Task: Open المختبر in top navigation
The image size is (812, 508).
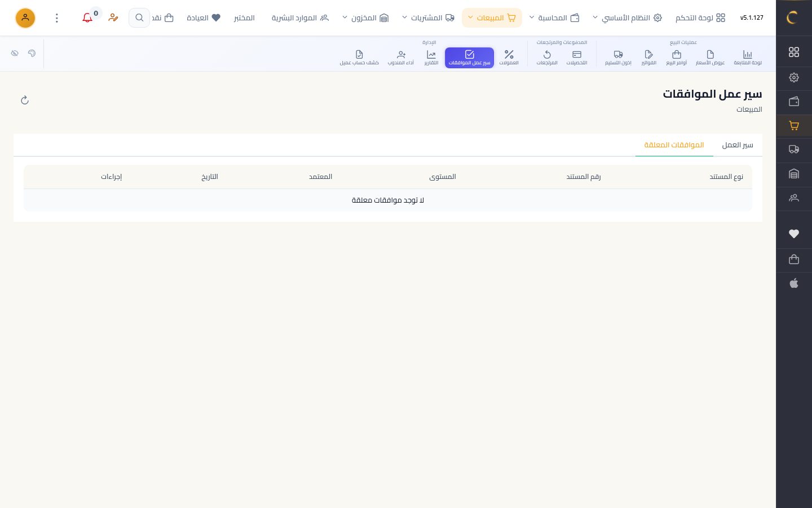Action: click(244, 18)
